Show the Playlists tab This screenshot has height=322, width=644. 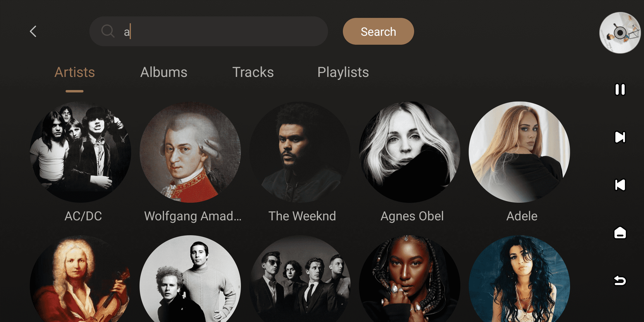point(343,72)
